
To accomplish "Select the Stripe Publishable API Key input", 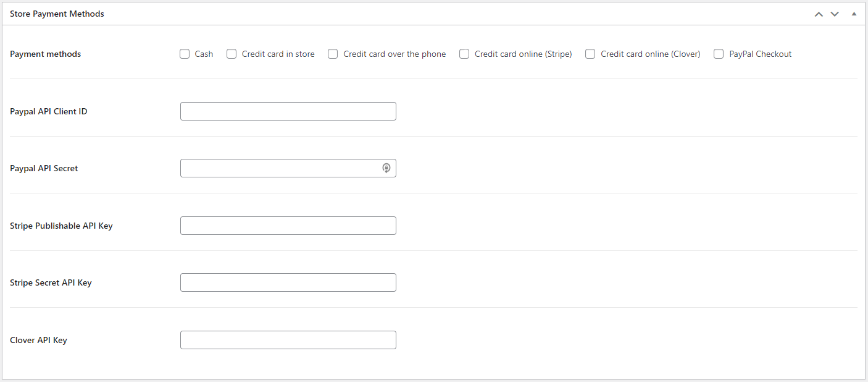I will tap(288, 226).
